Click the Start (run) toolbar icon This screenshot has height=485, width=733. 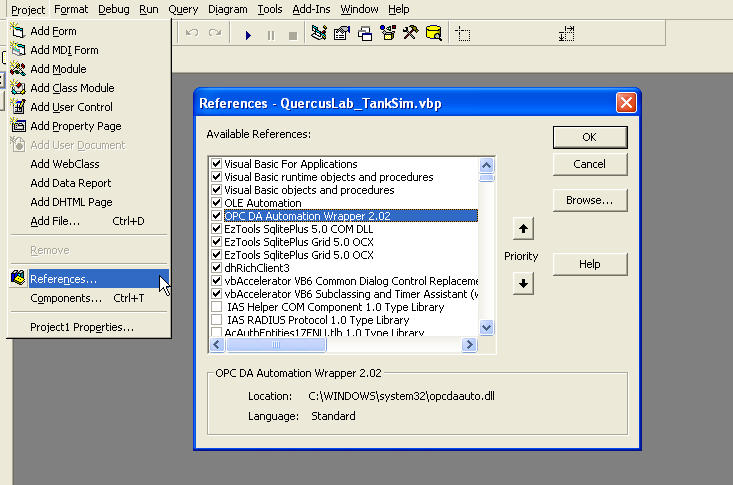click(x=248, y=34)
